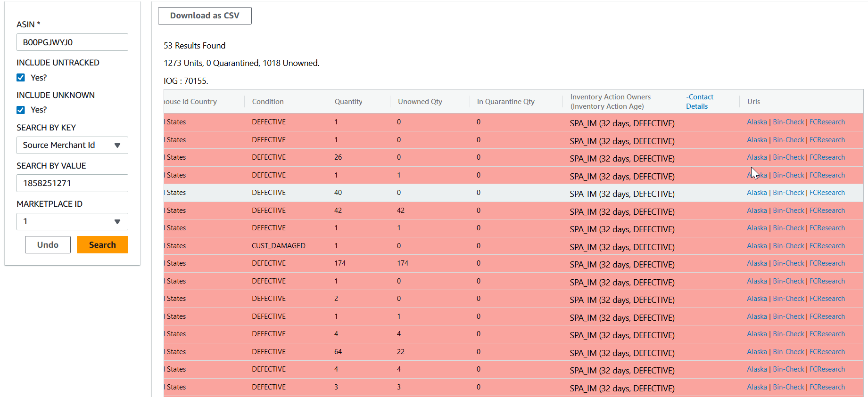
Task: Expand the Marketplace ID dropdown
Action: tap(72, 221)
